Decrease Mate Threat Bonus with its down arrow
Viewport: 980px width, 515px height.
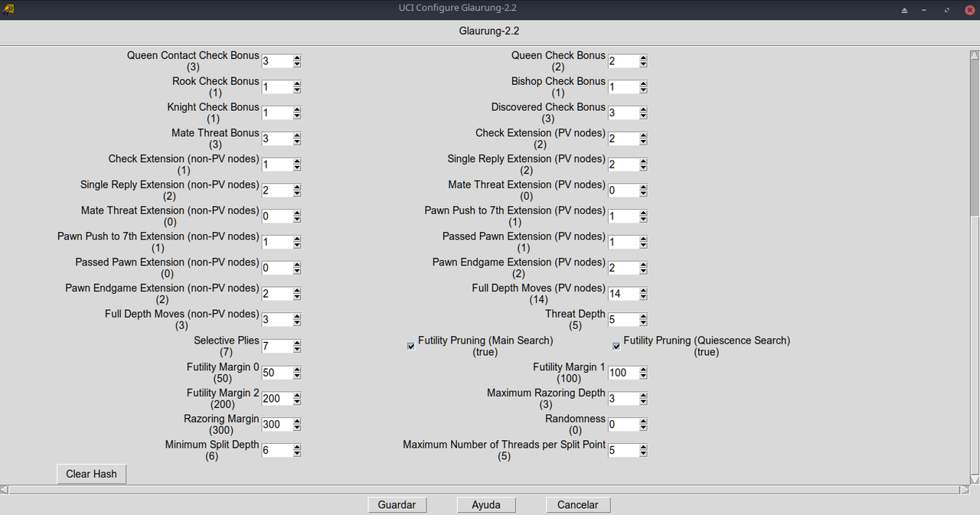297,142
